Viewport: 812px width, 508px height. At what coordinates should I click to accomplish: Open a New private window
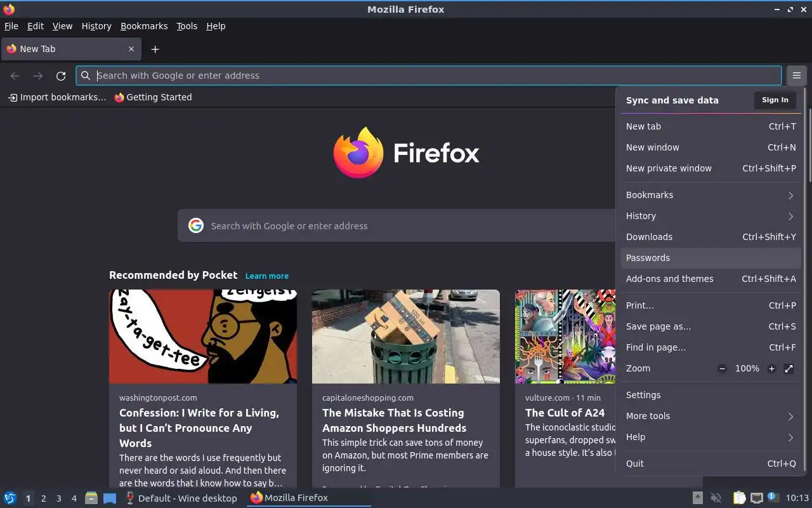pos(710,168)
